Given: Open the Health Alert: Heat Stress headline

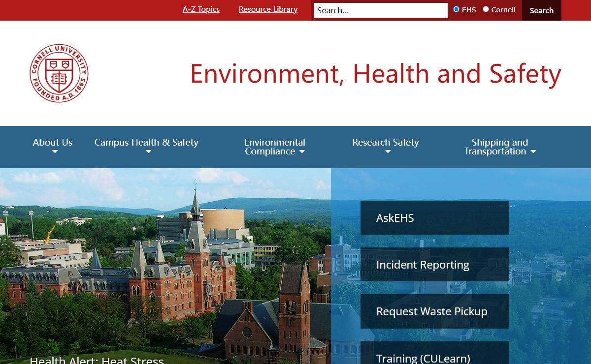Looking at the screenshot, I should click(x=97, y=360).
